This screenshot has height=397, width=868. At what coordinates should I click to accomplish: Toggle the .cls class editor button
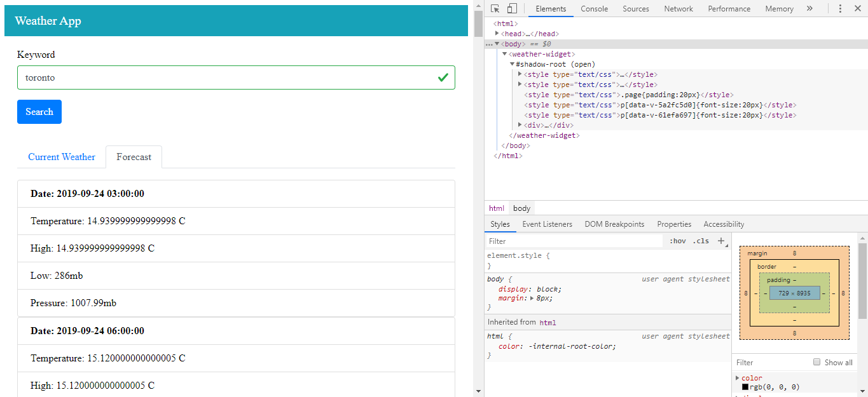click(x=701, y=241)
